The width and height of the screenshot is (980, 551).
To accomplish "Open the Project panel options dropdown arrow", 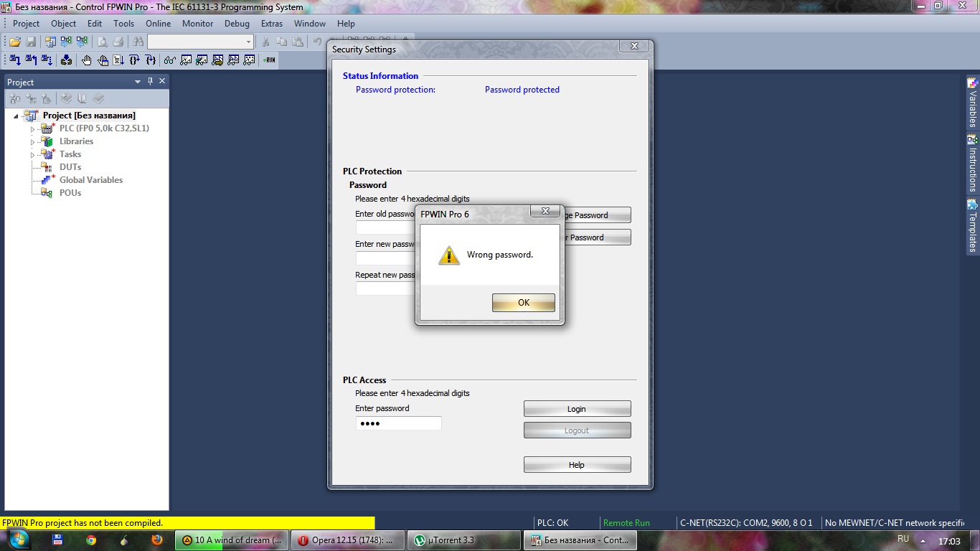I will point(138,82).
